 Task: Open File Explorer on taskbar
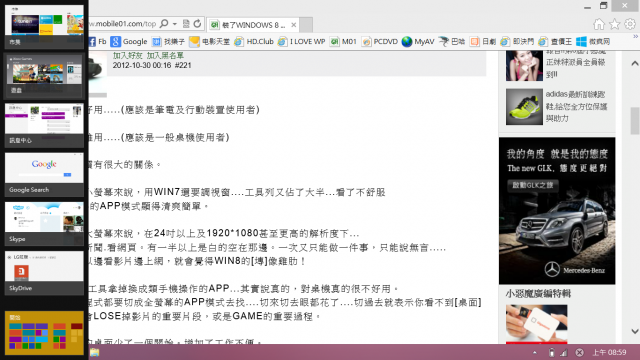[95, 352]
